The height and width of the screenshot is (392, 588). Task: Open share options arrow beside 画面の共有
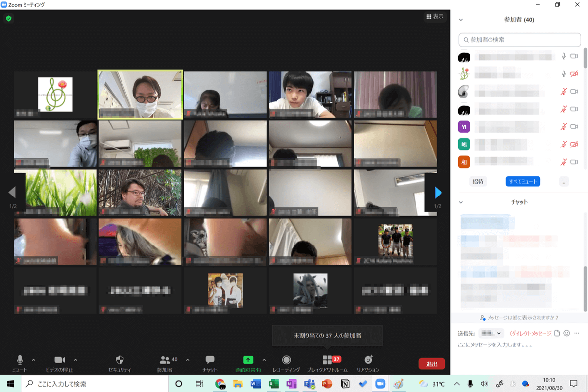264,360
